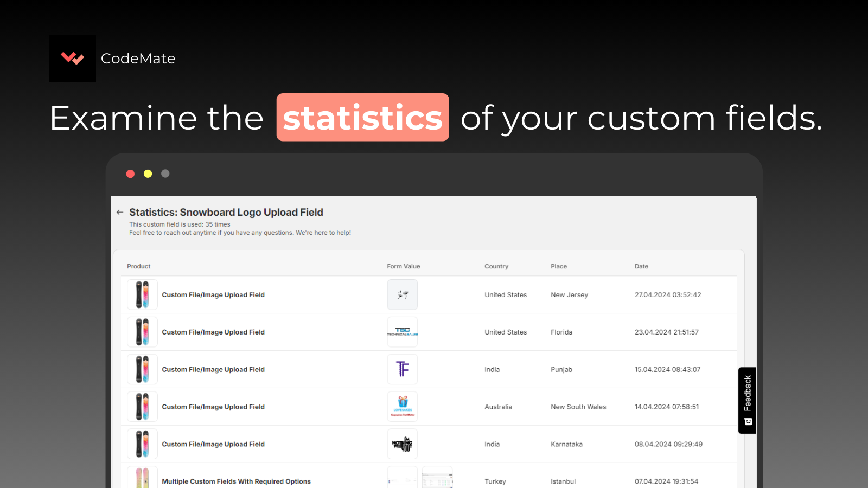The width and height of the screenshot is (868, 488).
Task: Select the beige snowboard thumbnail in the bottom row
Action: (142, 479)
